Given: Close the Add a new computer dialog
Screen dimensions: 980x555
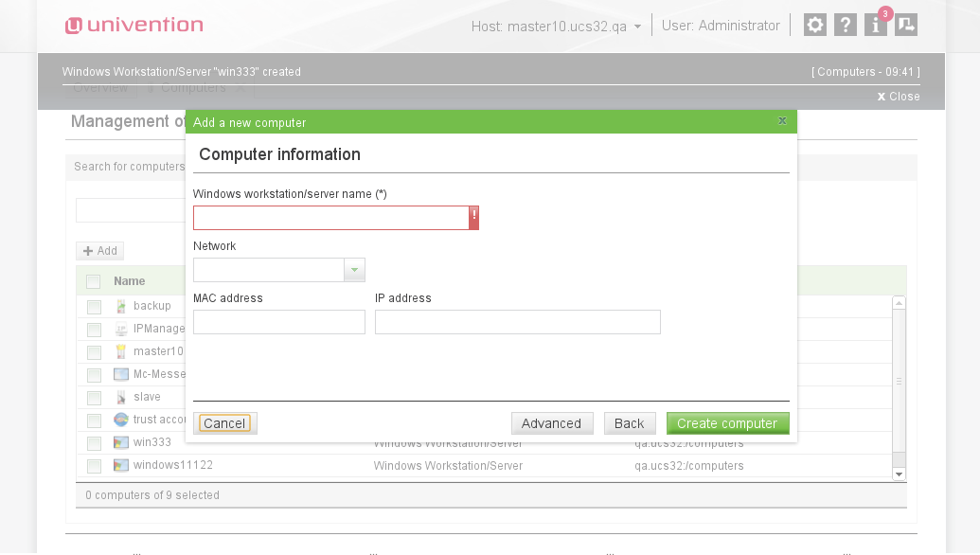Looking at the screenshot, I should 782,121.
